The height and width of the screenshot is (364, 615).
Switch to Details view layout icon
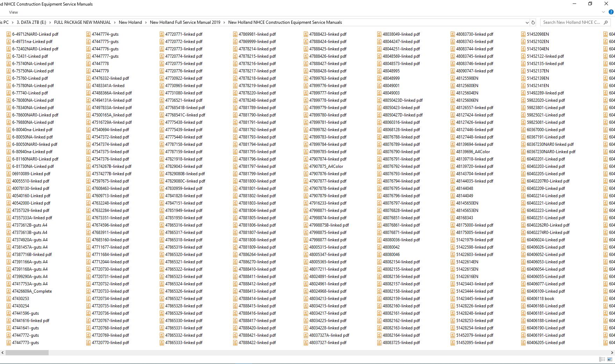(602, 359)
